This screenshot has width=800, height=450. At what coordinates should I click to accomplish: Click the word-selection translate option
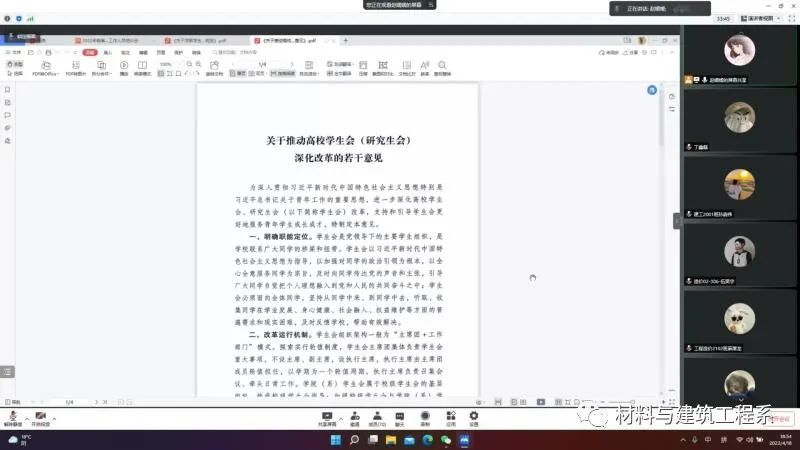339,64
